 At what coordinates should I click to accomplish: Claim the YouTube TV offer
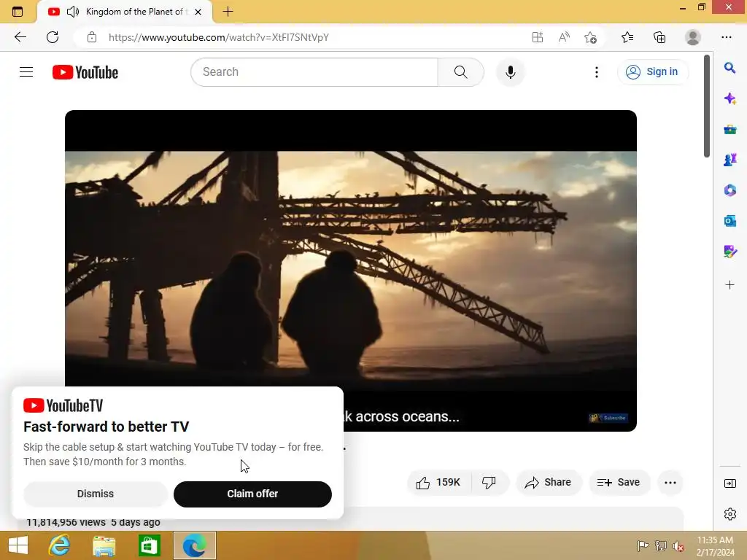click(252, 494)
